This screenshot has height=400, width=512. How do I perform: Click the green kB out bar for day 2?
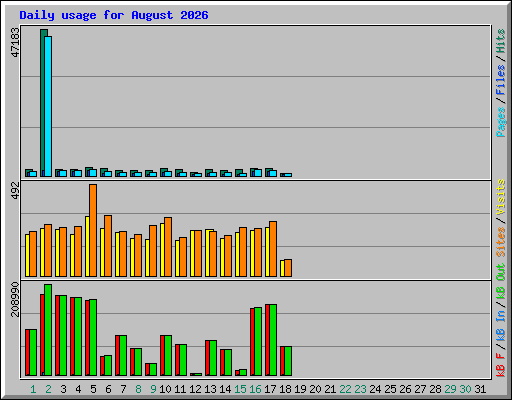[x=48, y=330]
